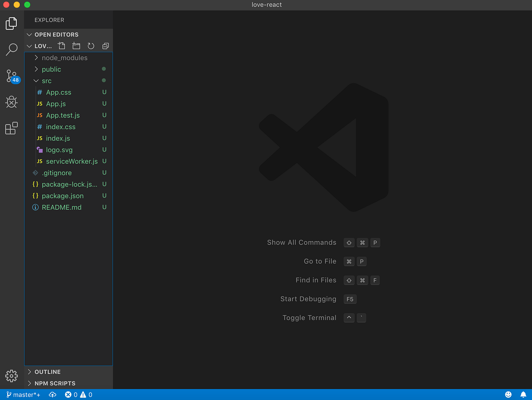
Task: Open App.js file
Action: (68, 104)
